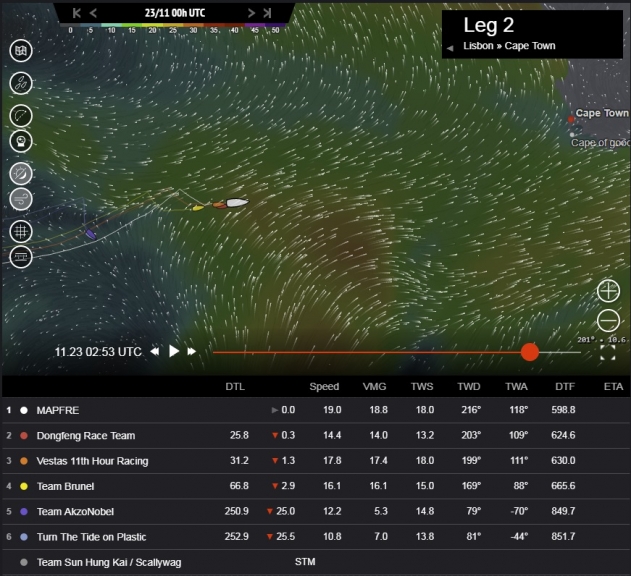631x576 pixels.
Task: Select the yellow Team Brunel boat on map
Action: point(198,208)
